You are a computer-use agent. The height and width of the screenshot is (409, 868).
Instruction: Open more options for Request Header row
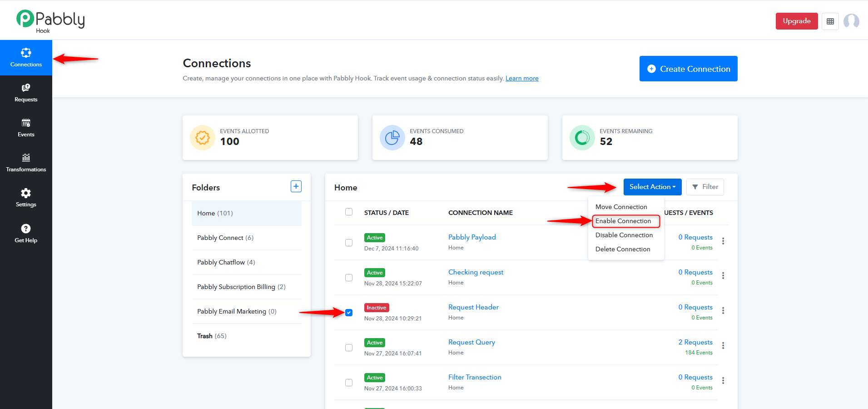[723, 311]
